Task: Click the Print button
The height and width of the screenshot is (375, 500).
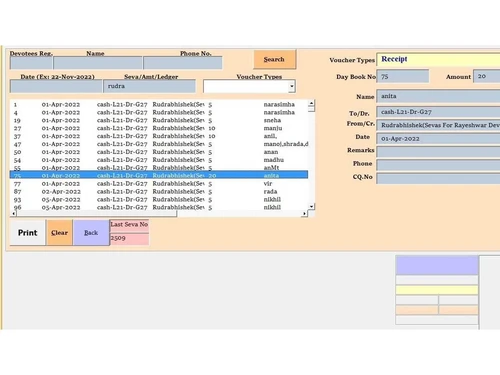Action: [x=28, y=233]
